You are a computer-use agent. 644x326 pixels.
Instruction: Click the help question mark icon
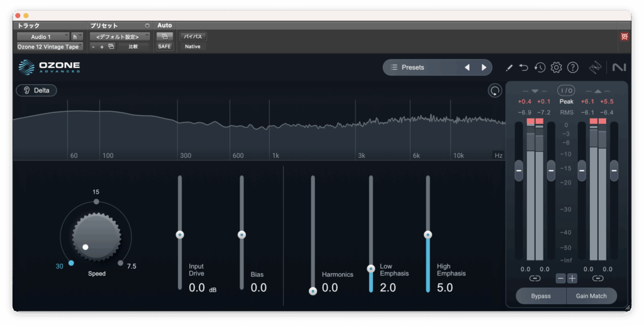tap(572, 67)
